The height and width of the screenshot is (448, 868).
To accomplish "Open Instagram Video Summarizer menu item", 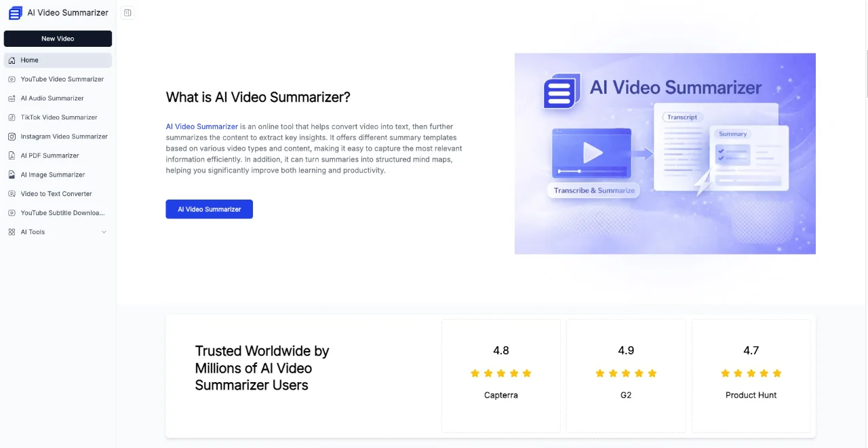I will click(x=58, y=136).
